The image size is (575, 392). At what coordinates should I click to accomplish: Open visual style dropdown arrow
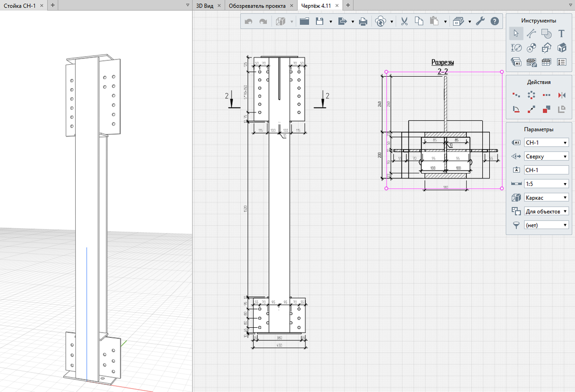coord(292,22)
